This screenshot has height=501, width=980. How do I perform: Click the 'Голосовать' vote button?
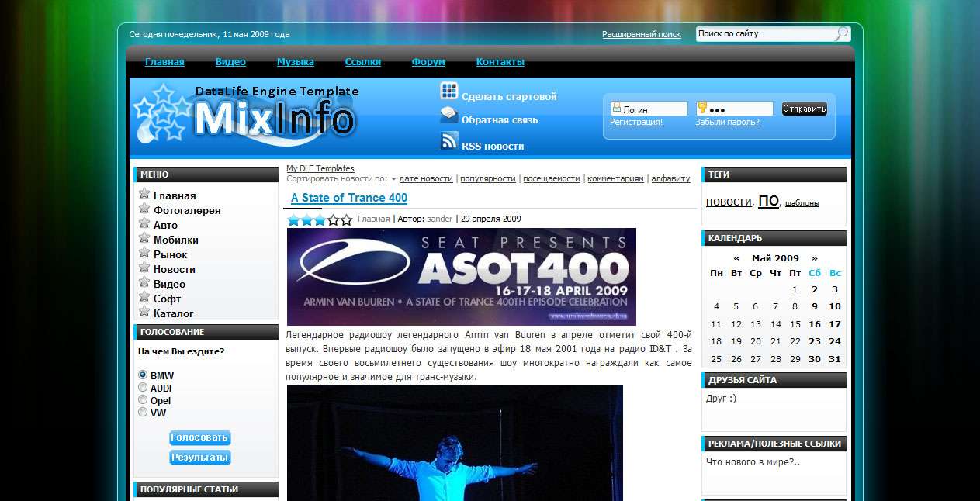coord(200,437)
